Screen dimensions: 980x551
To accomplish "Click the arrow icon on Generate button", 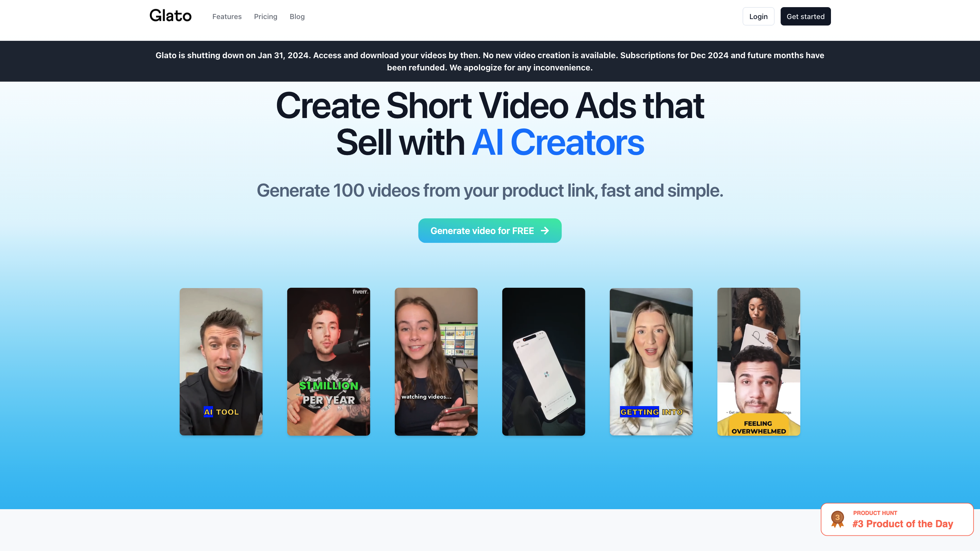I will click(x=545, y=231).
